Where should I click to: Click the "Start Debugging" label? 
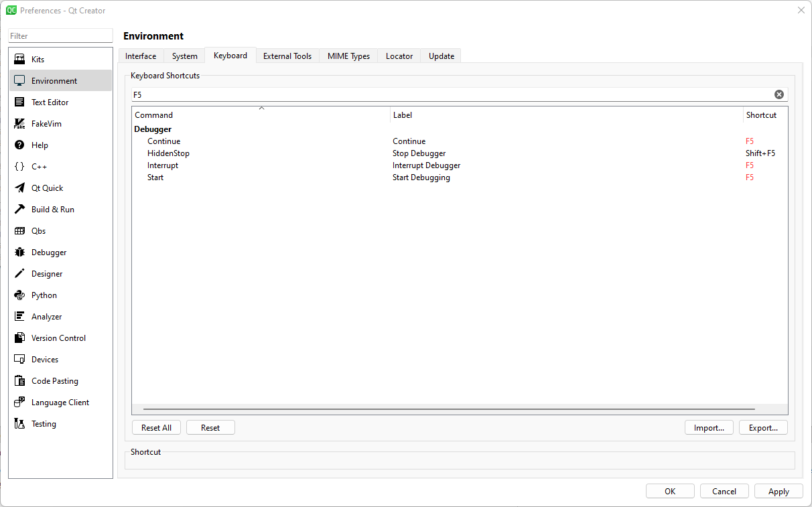point(421,177)
